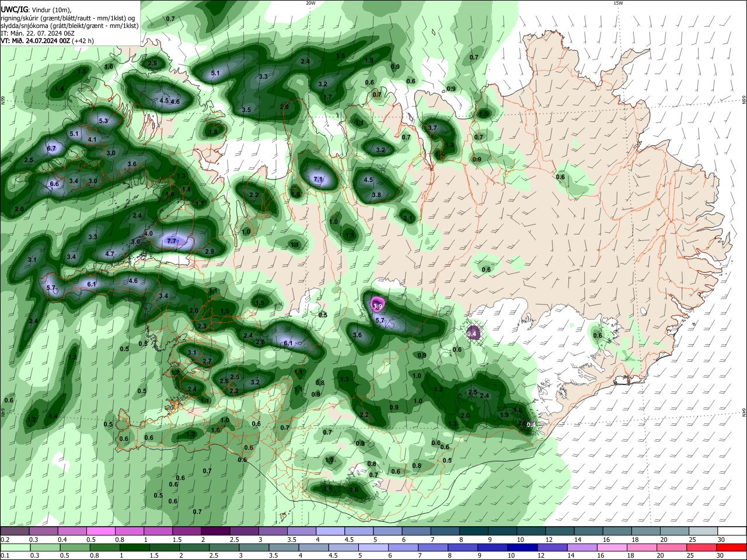Click the 15W longitude label at top

pyautogui.click(x=618, y=3)
